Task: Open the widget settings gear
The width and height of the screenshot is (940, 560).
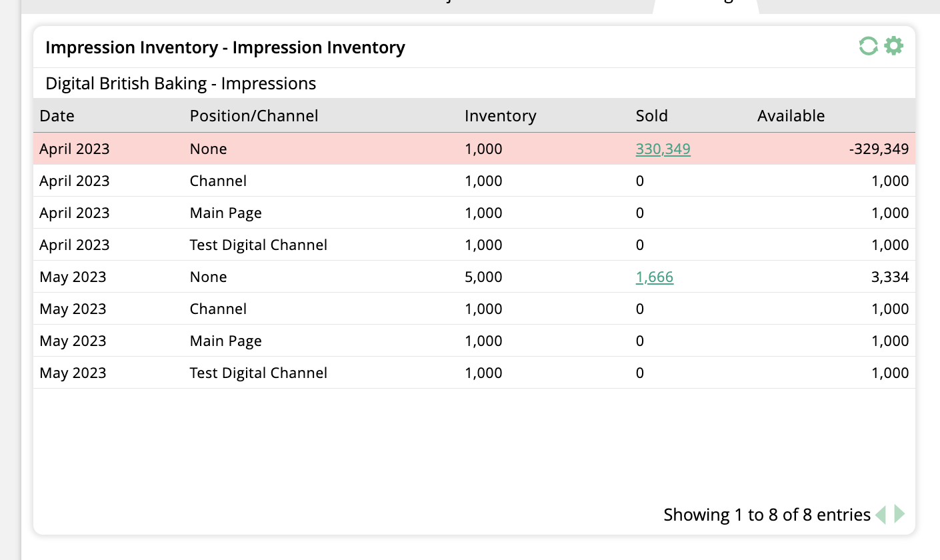Action: point(893,46)
